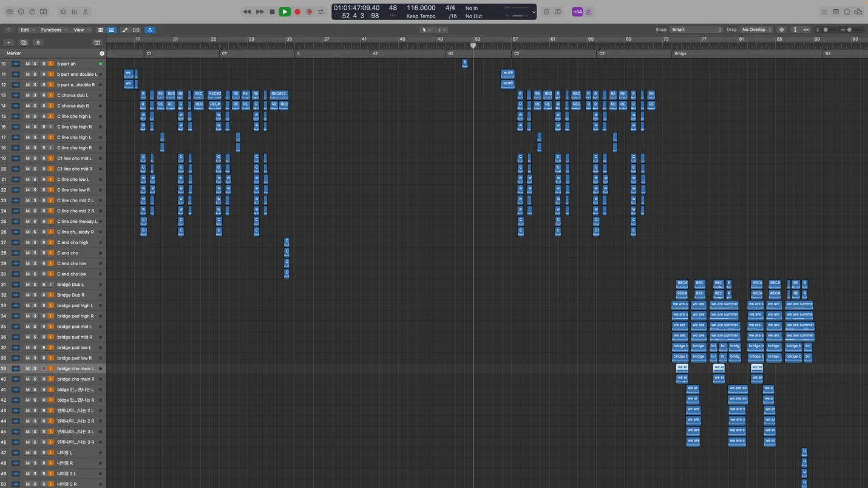
Task: Add marker with Marker plus button
Action: pos(101,53)
